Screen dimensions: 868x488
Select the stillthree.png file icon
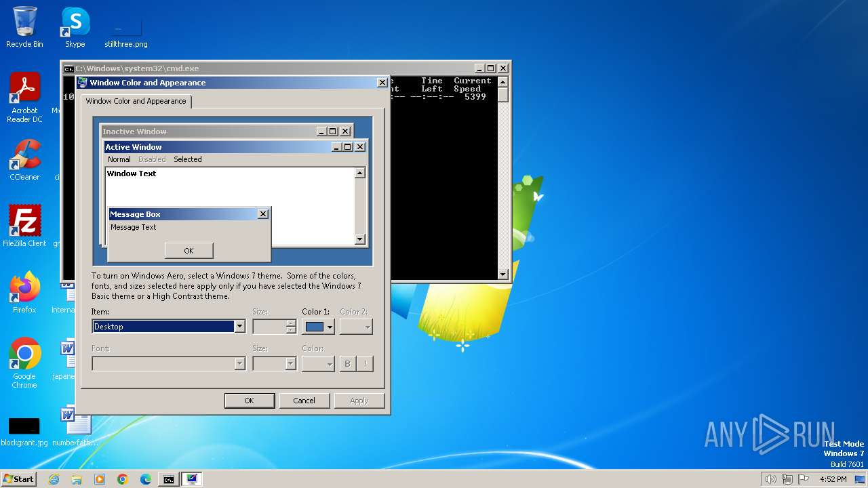tap(125, 30)
